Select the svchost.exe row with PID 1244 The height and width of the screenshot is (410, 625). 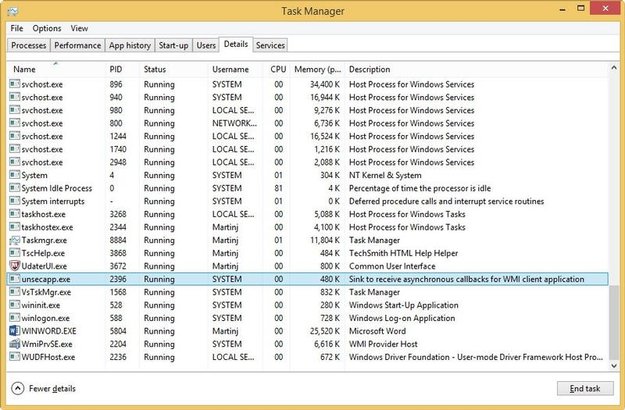pos(309,136)
